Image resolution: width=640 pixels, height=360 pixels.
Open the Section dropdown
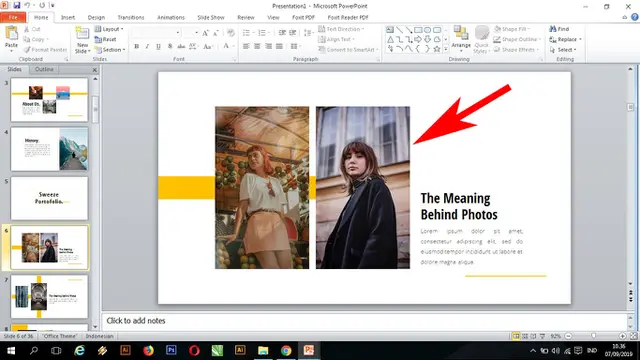tap(110, 50)
